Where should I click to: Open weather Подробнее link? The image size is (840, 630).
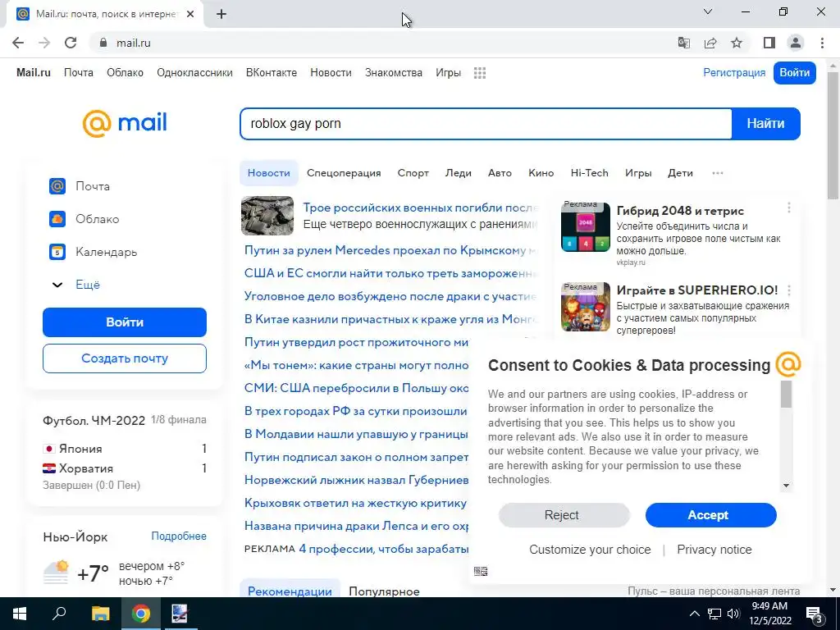(x=178, y=536)
